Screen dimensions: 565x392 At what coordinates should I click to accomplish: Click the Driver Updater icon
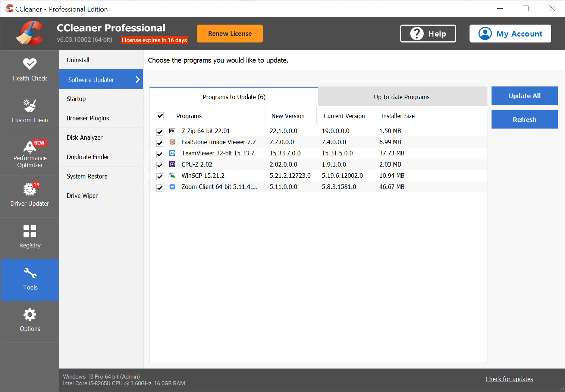30,195
